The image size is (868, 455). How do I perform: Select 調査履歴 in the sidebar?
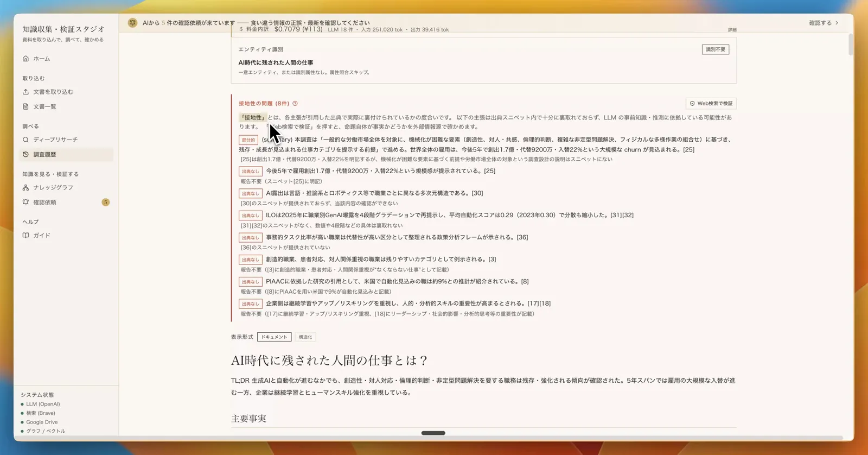tap(65, 154)
